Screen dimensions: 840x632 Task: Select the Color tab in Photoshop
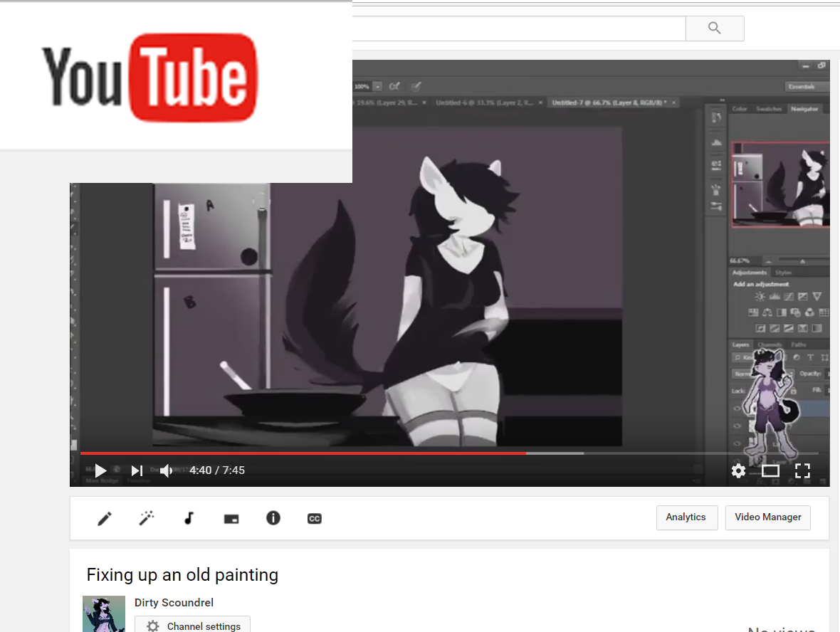740,109
